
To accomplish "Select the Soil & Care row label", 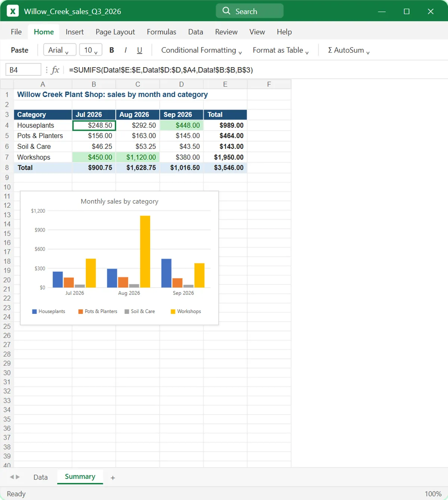I will (43, 147).
